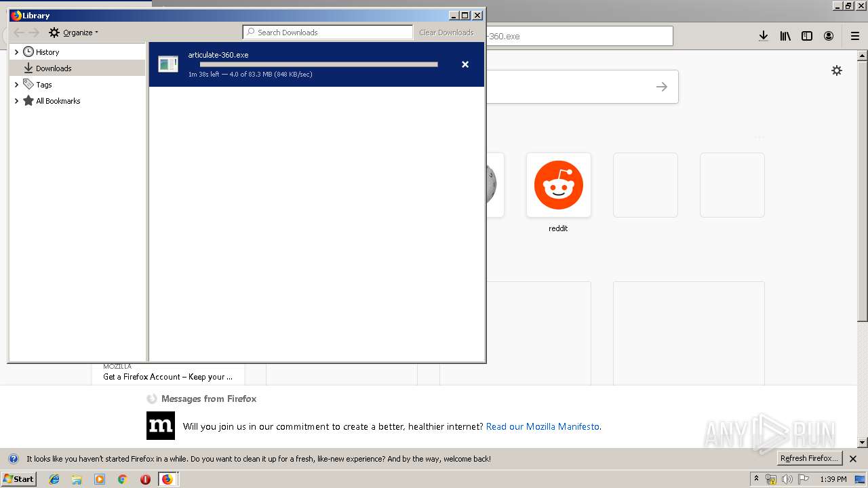868x488 pixels.
Task: Select All Bookmarks in Library sidebar
Action: 58,101
